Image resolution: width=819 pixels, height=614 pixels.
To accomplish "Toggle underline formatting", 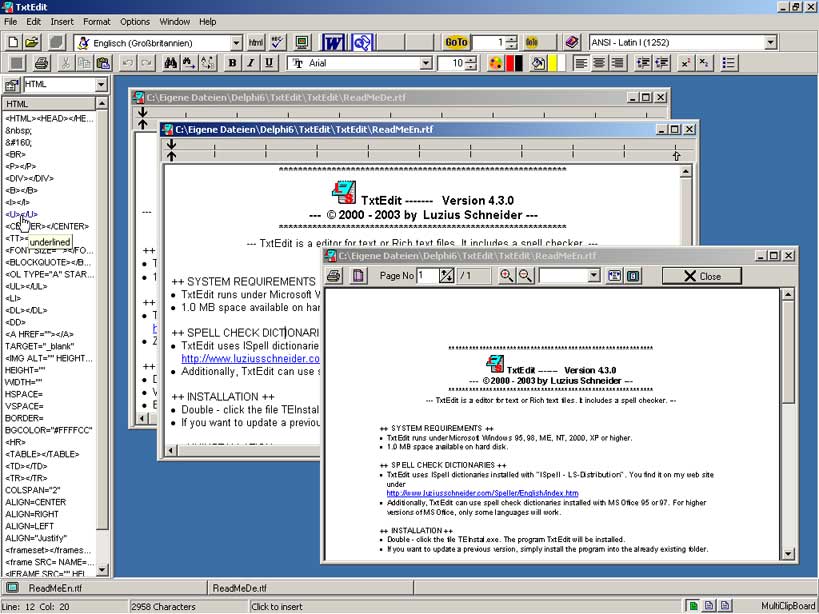I will (268, 64).
